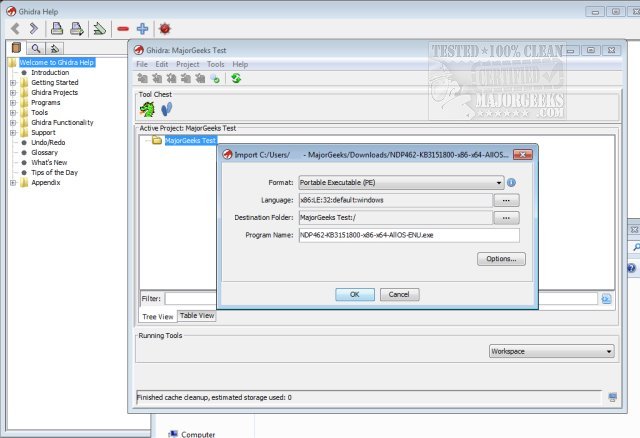Switch to the Tree View tab
The width and height of the screenshot is (640, 438).
point(158,316)
